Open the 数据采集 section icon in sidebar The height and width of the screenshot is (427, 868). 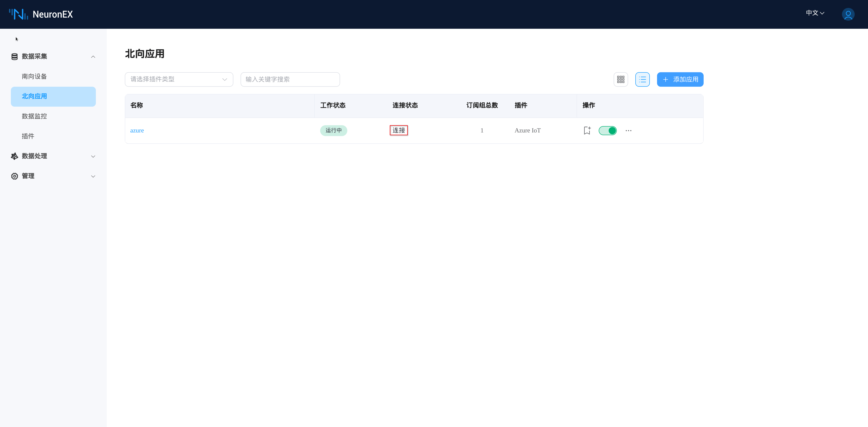click(x=14, y=56)
